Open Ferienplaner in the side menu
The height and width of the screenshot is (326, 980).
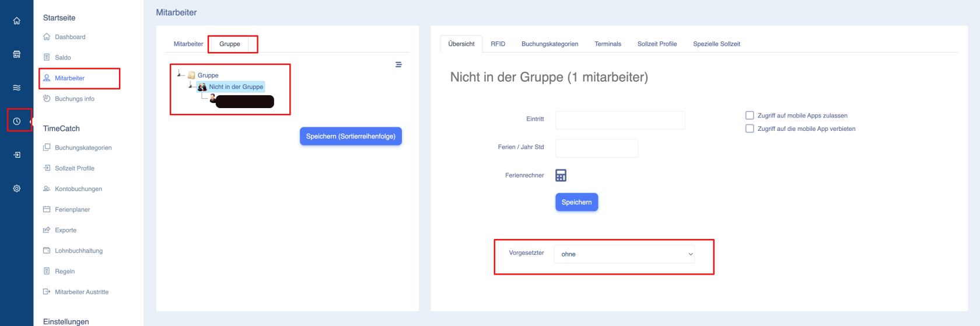tap(72, 209)
